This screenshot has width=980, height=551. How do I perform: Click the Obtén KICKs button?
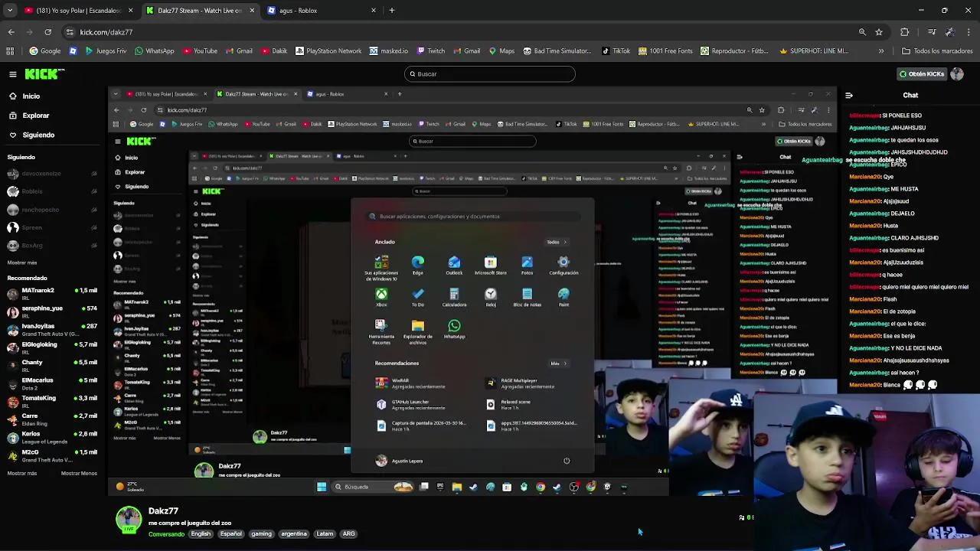pyautogui.click(x=922, y=74)
